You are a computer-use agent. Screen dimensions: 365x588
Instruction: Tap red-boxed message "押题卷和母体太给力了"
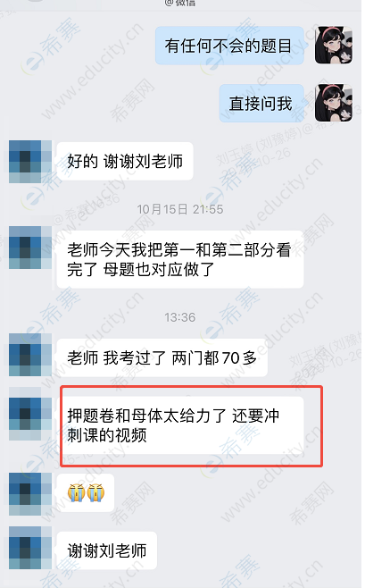point(180,425)
